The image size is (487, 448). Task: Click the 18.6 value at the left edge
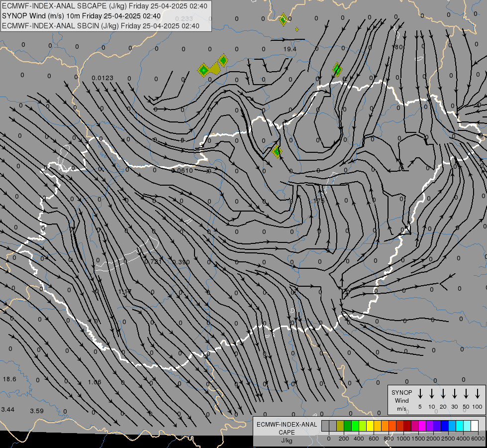point(9,379)
